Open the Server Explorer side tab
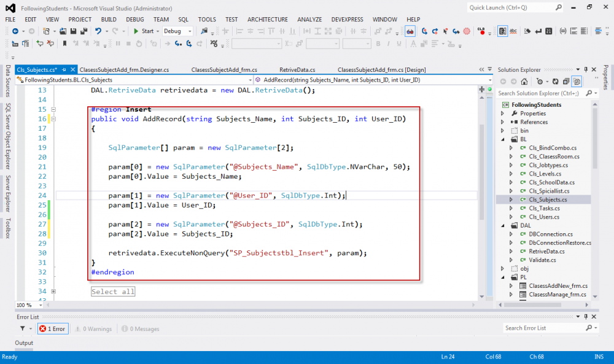Viewport: 614px width, 364px height. click(8, 194)
